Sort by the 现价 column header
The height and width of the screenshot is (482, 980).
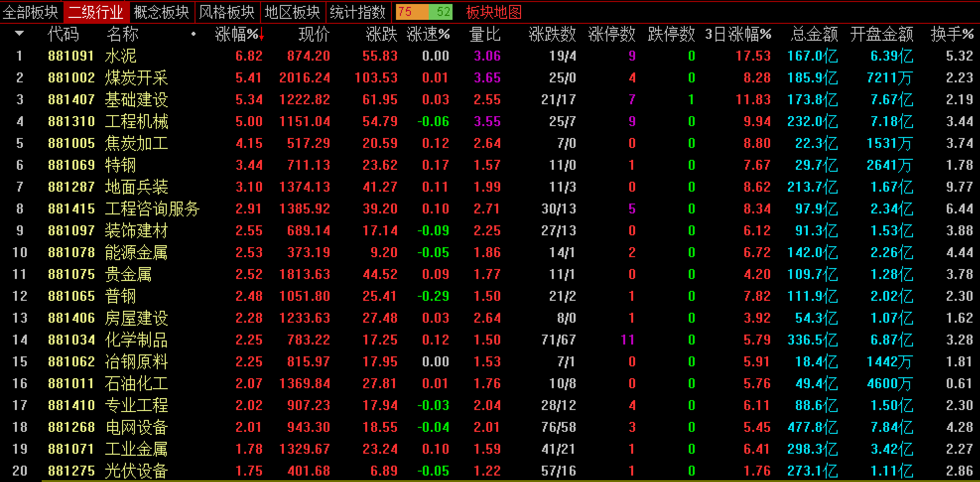[x=314, y=34]
